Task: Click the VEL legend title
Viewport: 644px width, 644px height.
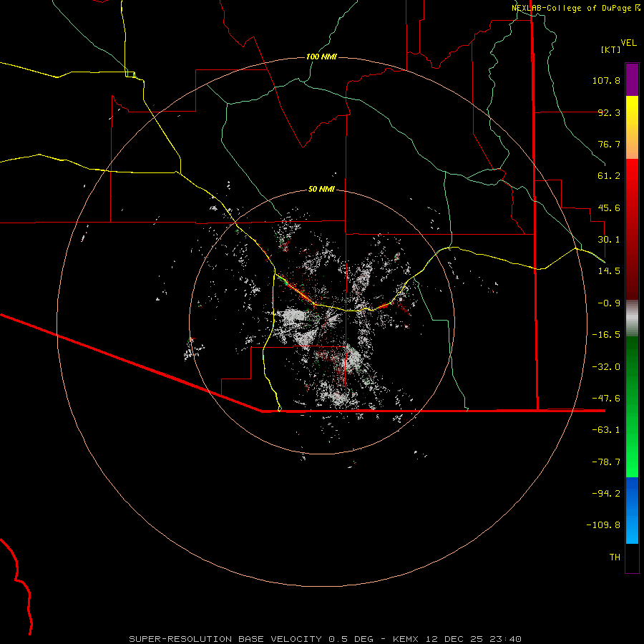Action: pyautogui.click(x=628, y=43)
